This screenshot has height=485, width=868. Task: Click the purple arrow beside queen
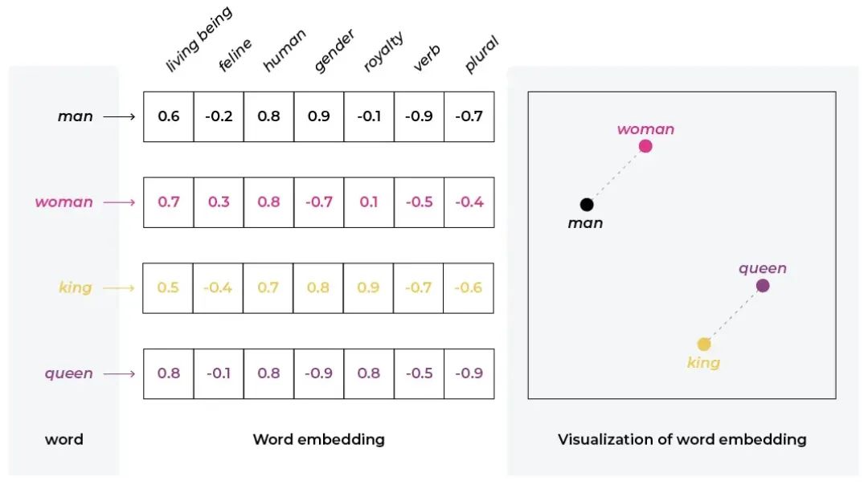120,373
